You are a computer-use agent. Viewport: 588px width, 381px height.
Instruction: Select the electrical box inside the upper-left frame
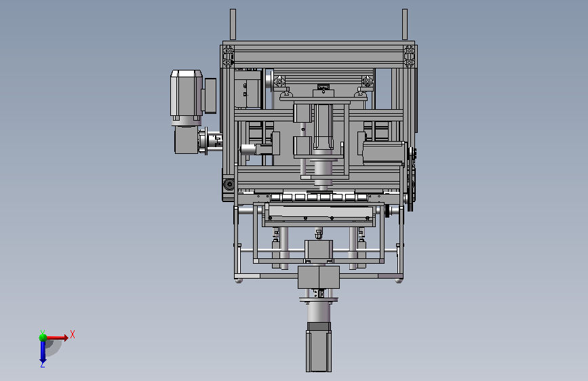point(248,89)
